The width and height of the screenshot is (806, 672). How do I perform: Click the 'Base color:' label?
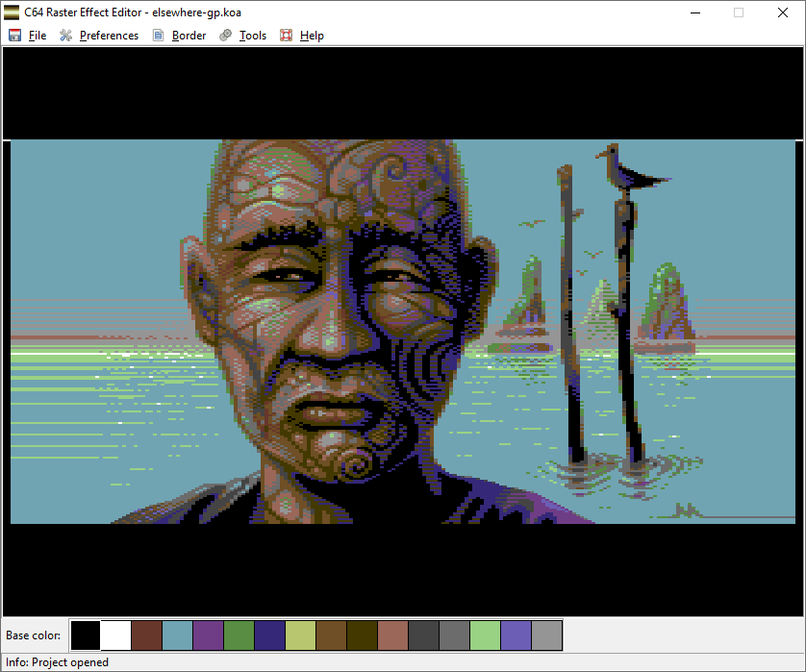click(33, 635)
